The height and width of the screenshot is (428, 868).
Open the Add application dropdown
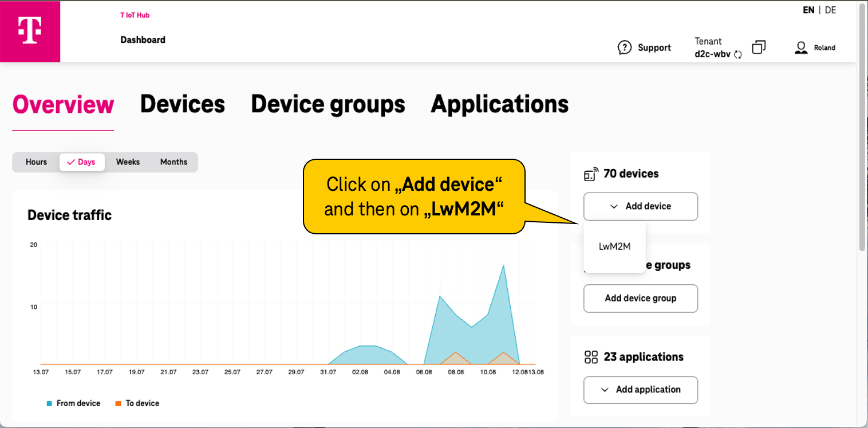pyautogui.click(x=640, y=390)
